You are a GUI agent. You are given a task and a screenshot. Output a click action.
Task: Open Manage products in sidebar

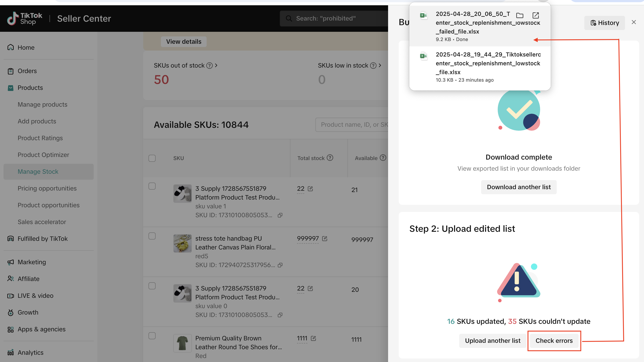click(42, 104)
